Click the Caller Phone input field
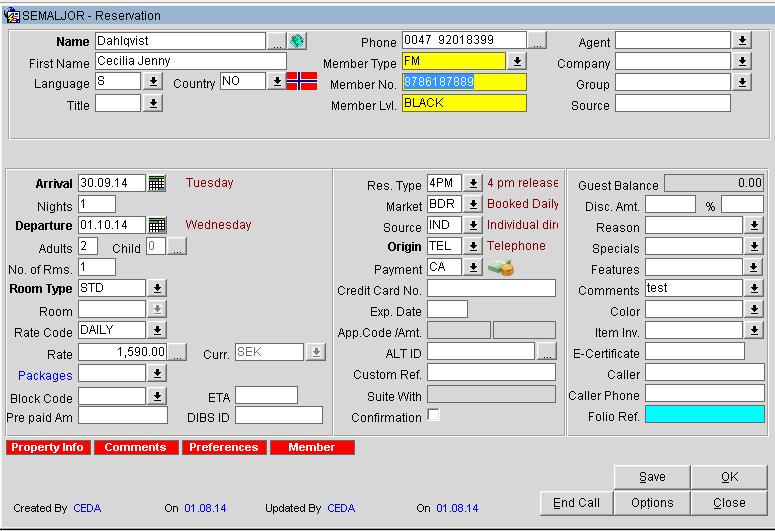This screenshot has width=775, height=531. [x=705, y=394]
